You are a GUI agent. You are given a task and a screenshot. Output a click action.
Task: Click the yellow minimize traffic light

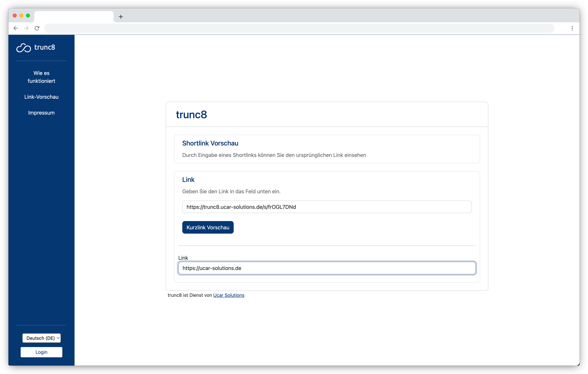coord(21,15)
